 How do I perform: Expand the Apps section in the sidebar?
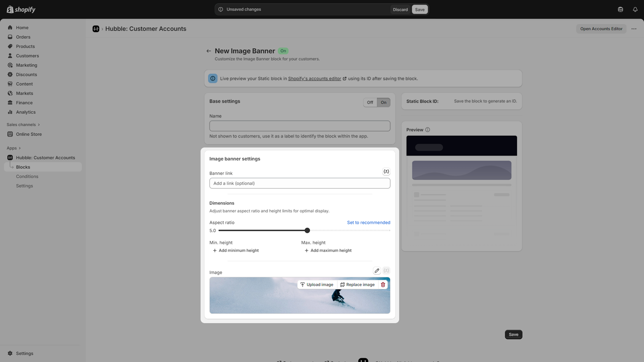point(14,148)
